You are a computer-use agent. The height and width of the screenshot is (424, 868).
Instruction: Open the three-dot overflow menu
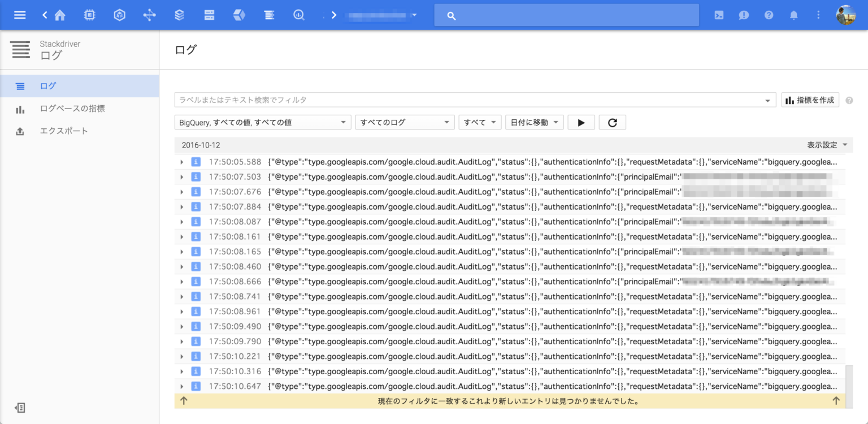coord(818,15)
